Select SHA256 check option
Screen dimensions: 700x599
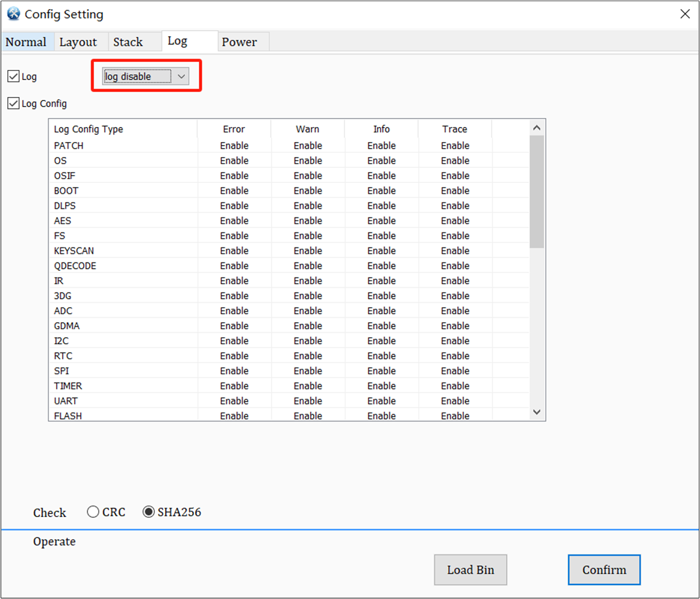(x=148, y=512)
